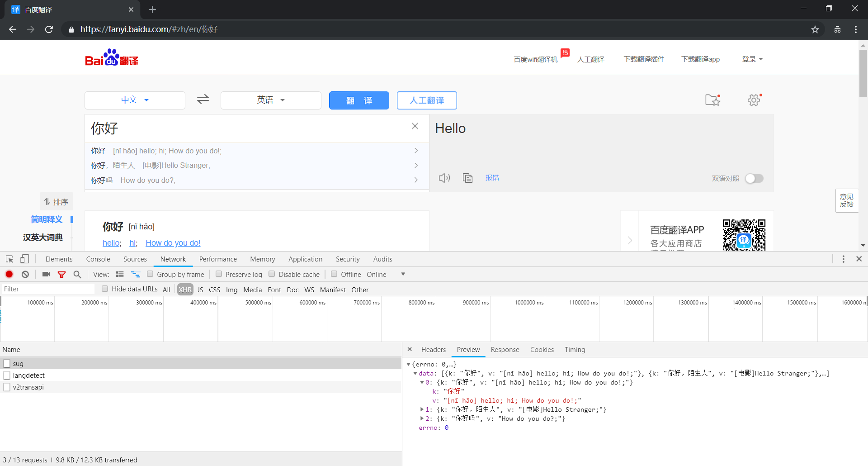The width and height of the screenshot is (868, 466).
Task: Open the incognito profile icon
Action: 837,29
